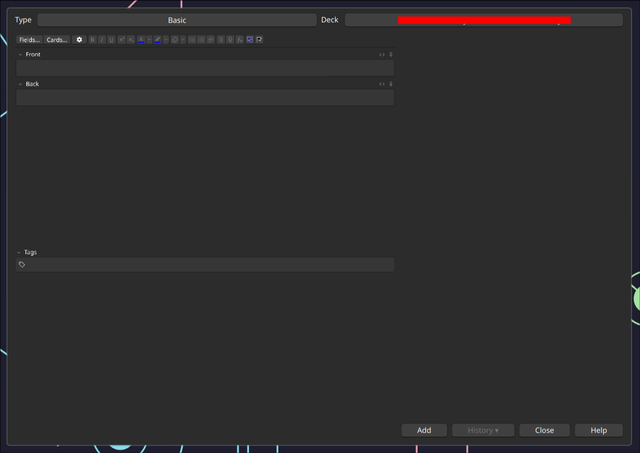Click the Help button
The height and width of the screenshot is (453, 640).
click(x=599, y=430)
